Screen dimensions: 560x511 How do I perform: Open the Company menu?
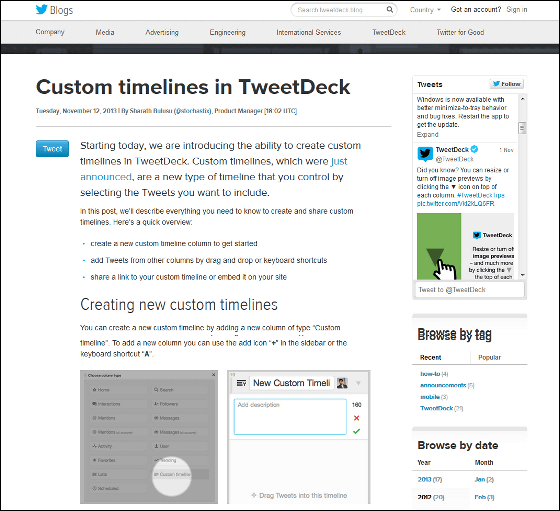pos(50,32)
